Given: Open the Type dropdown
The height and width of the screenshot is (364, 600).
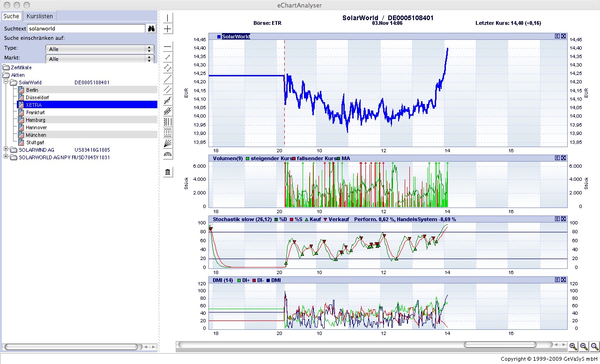Looking at the screenshot, I should 100,49.
